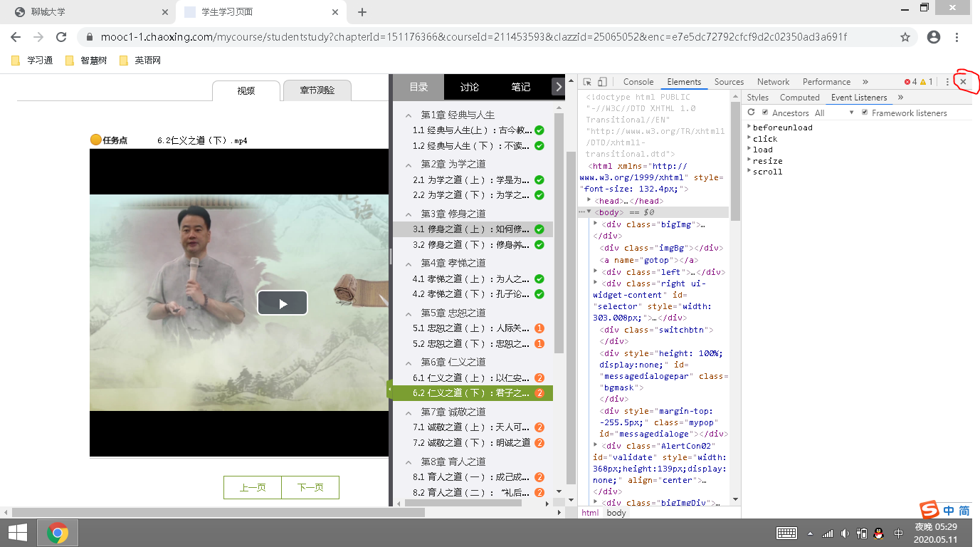Uncheck the Framework listeners checkbox
The image size is (980, 547).
(865, 113)
